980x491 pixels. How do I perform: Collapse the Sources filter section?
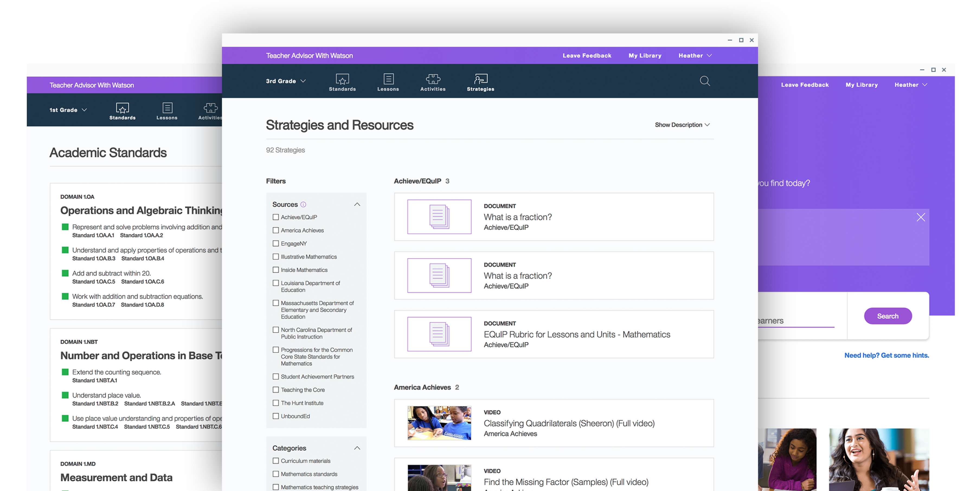[357, 205]
